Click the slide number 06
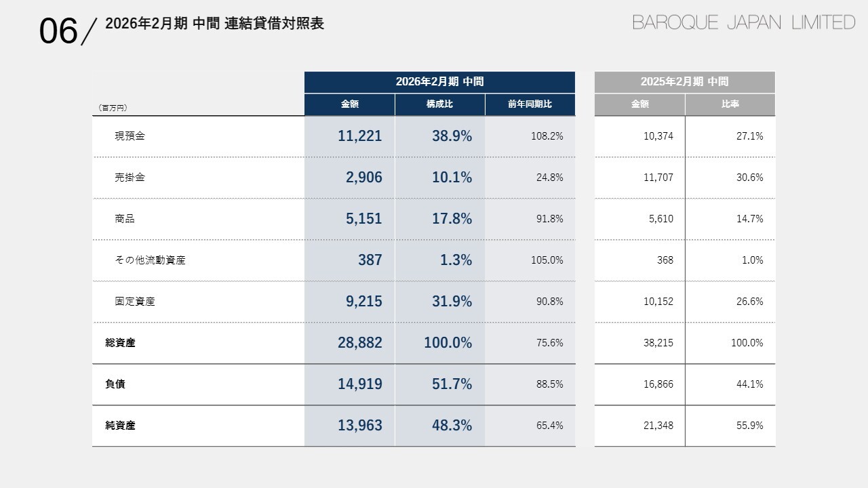Viewport: 868px width, 488px height. click(58, 31)
